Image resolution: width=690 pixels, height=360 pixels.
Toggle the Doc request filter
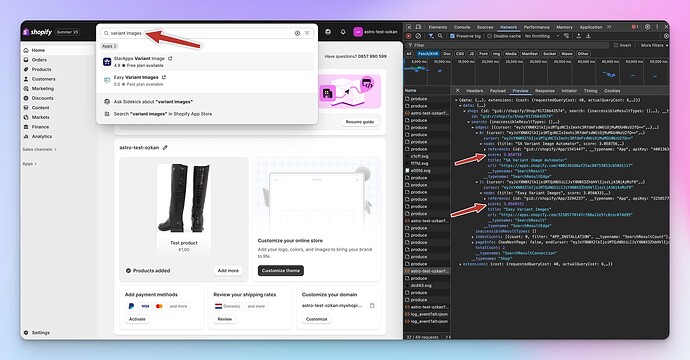tap(447, 54)
